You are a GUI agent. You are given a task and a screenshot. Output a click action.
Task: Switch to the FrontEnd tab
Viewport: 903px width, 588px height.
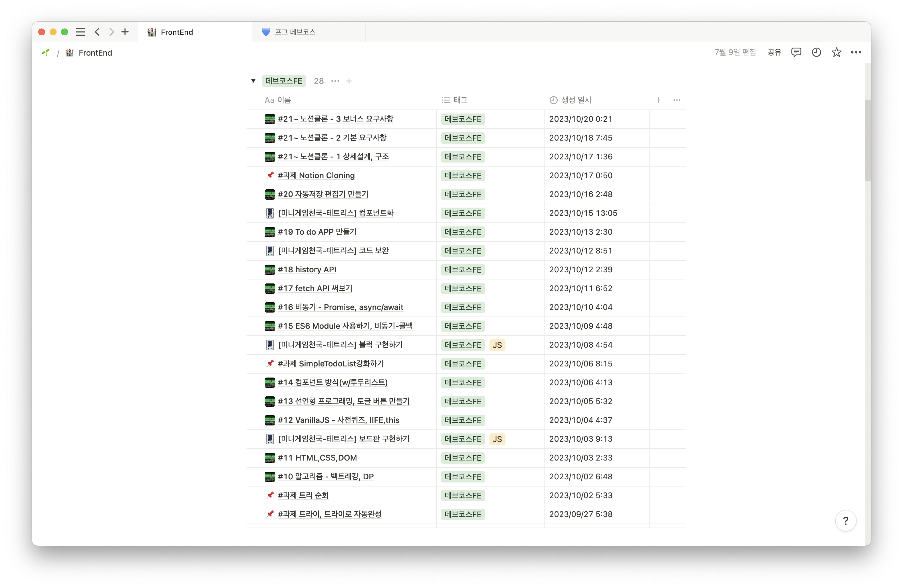coord(195,32)
